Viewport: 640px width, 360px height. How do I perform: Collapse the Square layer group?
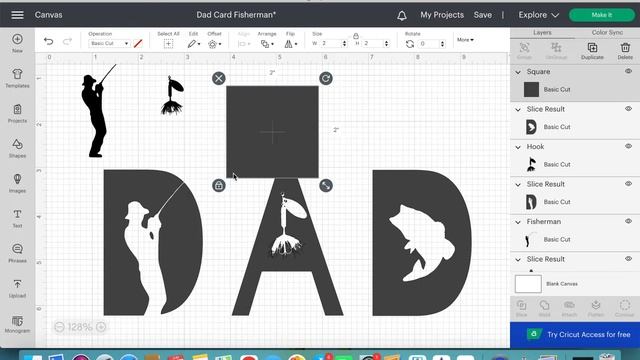pos(518,72)
